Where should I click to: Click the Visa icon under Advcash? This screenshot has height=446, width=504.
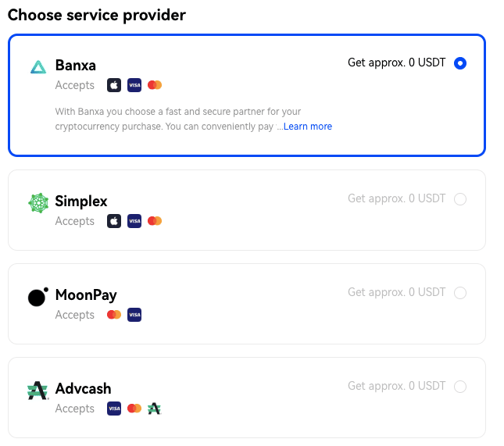pos(114,409)
